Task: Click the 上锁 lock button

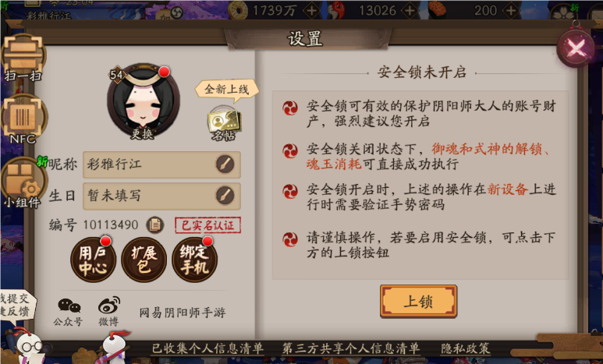Action: point(418,302)
